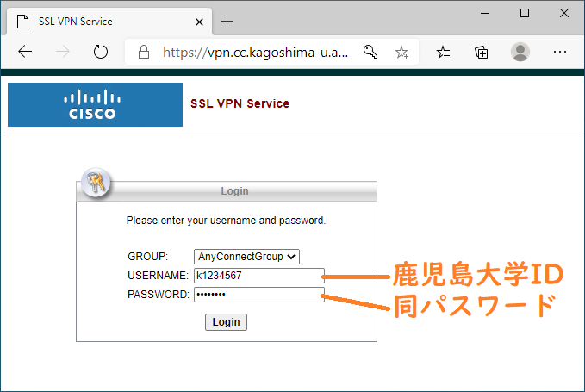Open a new tab with plus button

click(227, 22)
